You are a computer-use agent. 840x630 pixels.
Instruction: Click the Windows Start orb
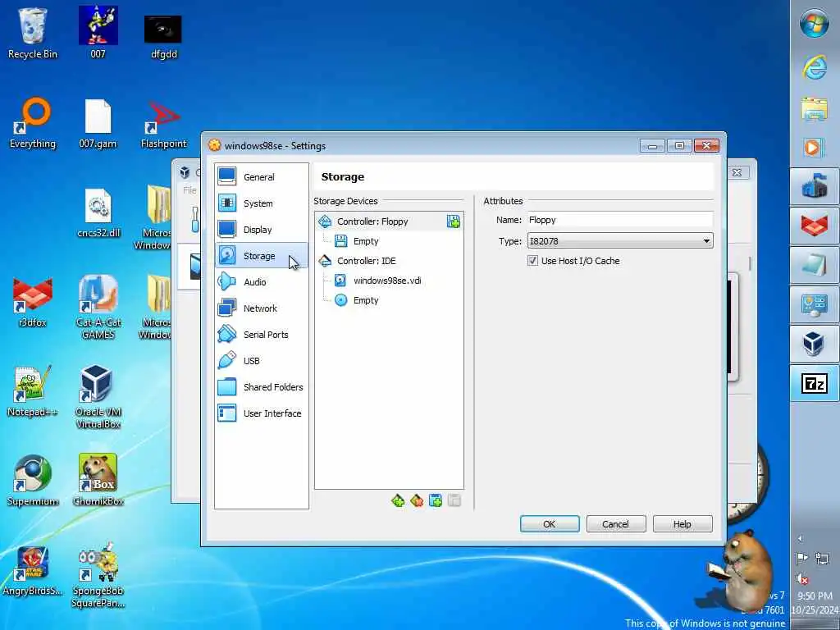pos(815,24)
